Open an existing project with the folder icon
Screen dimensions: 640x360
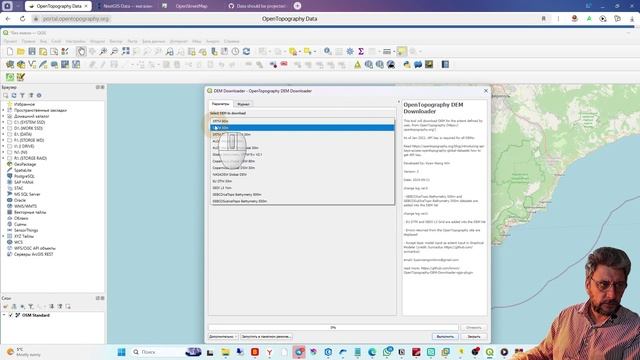point(21,51)
